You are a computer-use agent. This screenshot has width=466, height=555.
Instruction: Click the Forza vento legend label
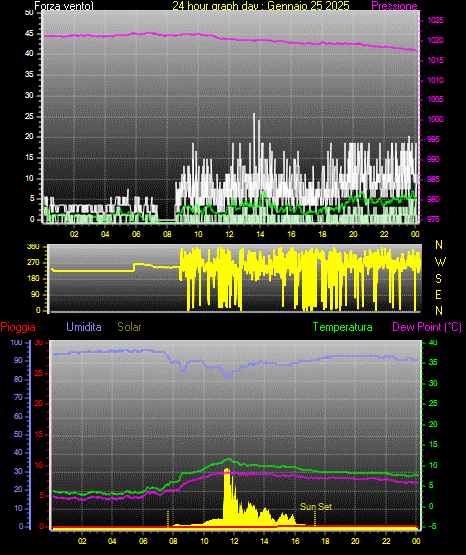(x=64, y=6)
